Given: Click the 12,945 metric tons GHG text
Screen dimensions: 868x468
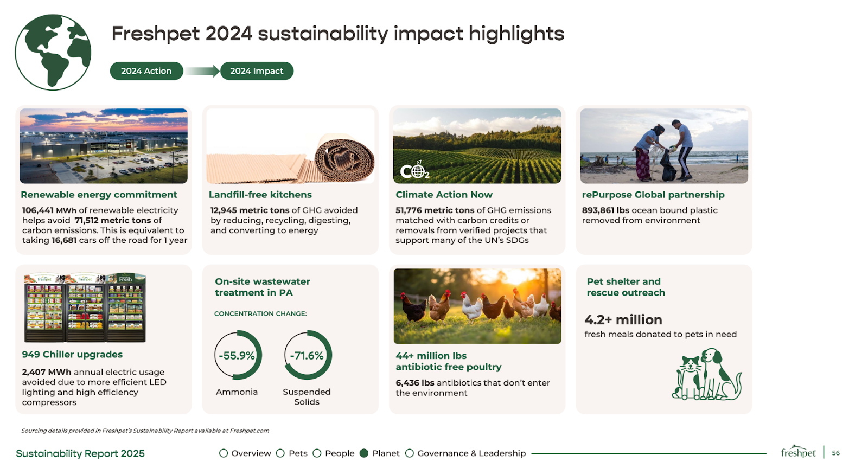Looking at the screenshot, I should [x=284, y=220].
